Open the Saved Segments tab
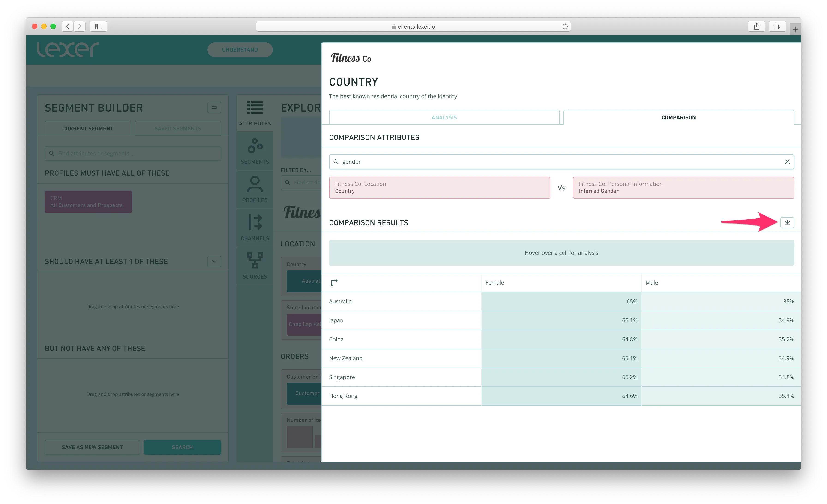This screenshot has height=504, width=827. pos(177,128)
